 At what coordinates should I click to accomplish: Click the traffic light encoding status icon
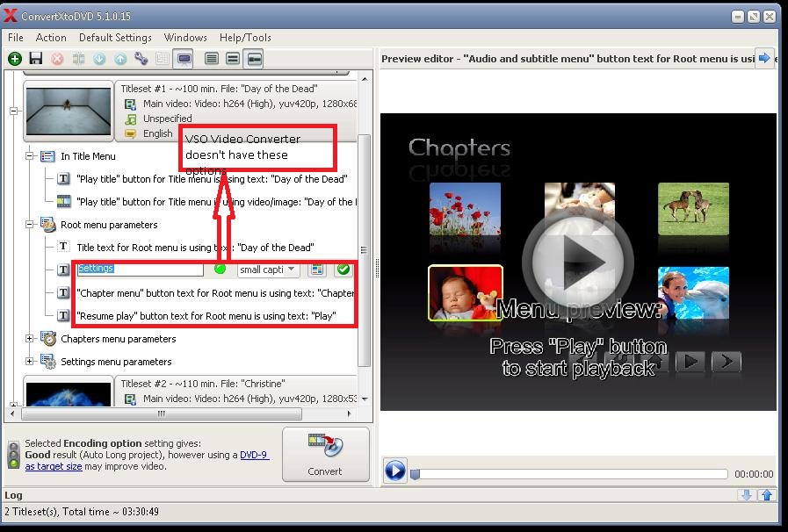tap(14, 455)
